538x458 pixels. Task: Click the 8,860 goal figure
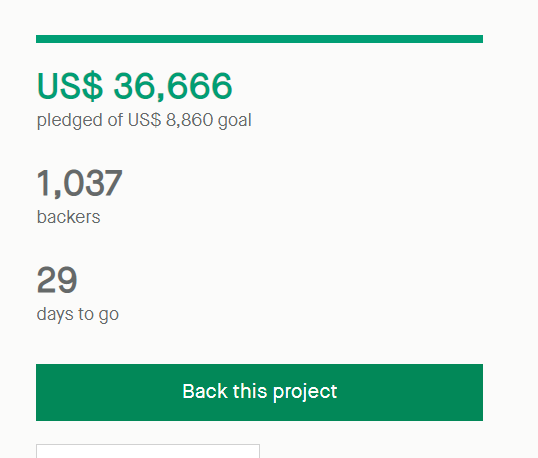point(189,120)
